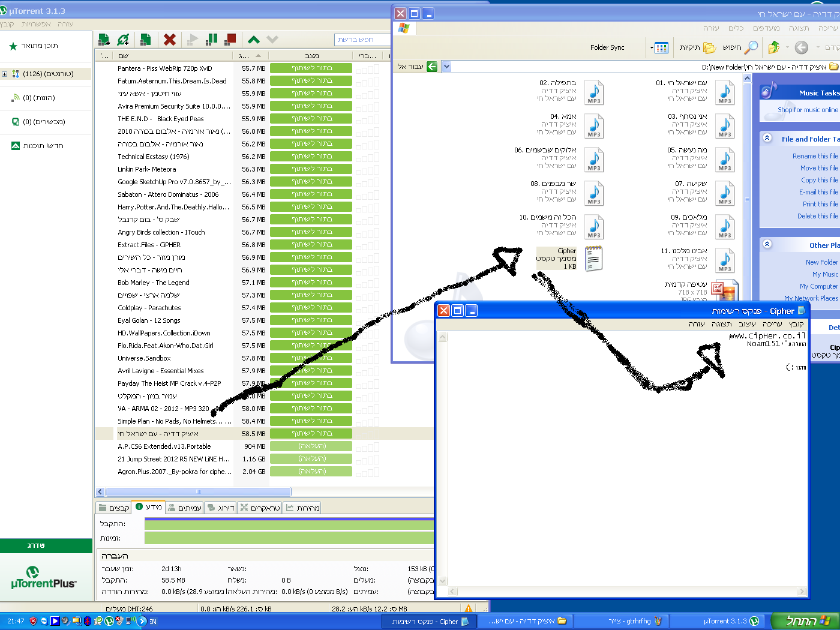The image size is (840, 630).
Task: Select the Coldplay - Parachutes torrent row
Action: [x=264, y=308]
